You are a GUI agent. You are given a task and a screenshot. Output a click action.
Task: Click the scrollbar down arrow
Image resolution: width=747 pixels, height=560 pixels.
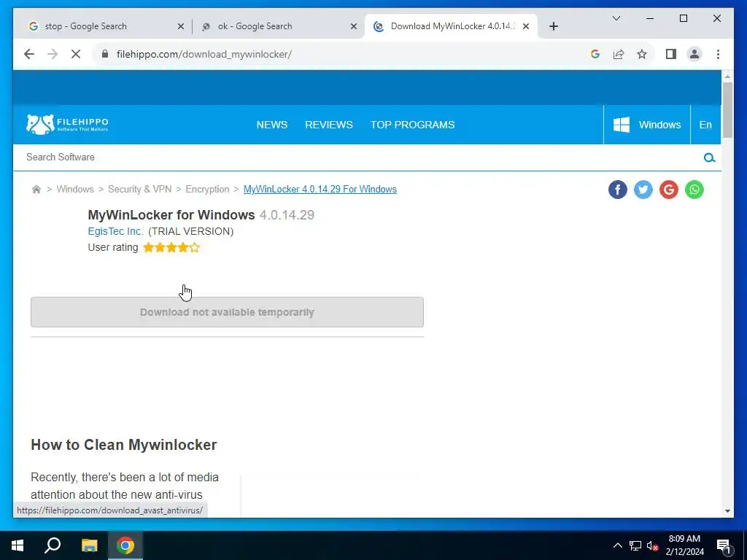[x=727, y=511]
